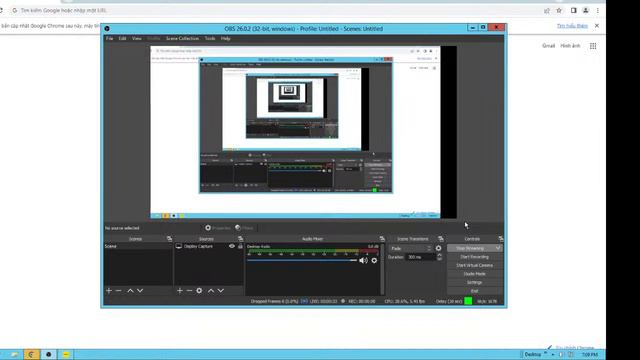Adjust Desktop Audio volume slider
The height and width of the screenshot is (360, 640).
click(302, 260)
